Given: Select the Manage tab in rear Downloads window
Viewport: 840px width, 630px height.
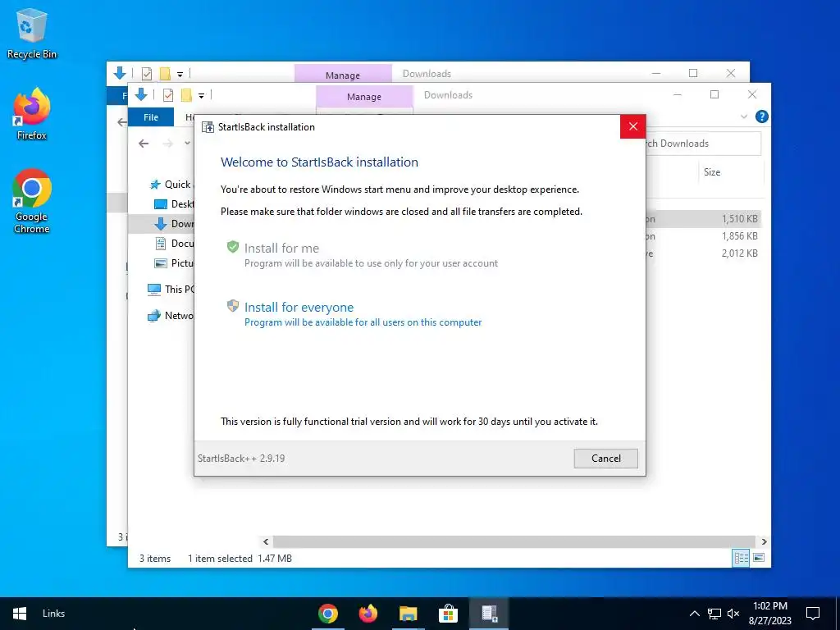Looking at the screenshot, I should point(343,75).
